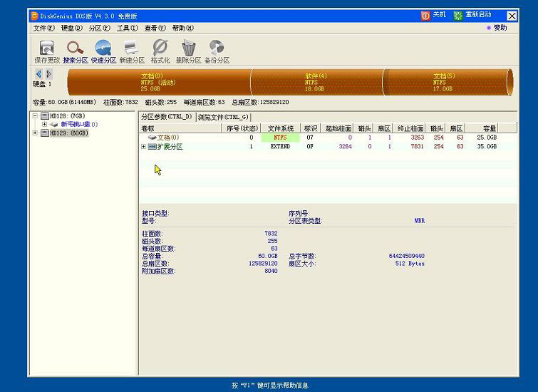Click the 35.0GB capacity cell
This screenshot has height=392, width=538.
(x=487, y=146)
